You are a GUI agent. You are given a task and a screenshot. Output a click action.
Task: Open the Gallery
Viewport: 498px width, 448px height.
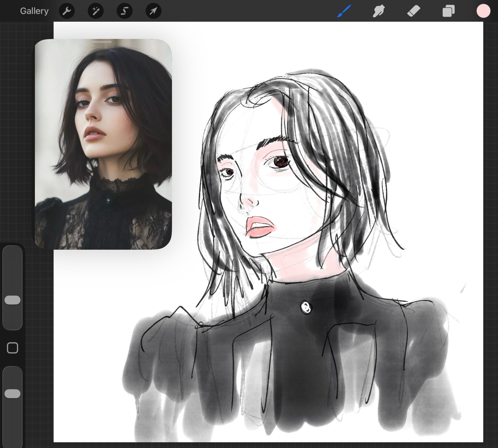pos(34,11)
